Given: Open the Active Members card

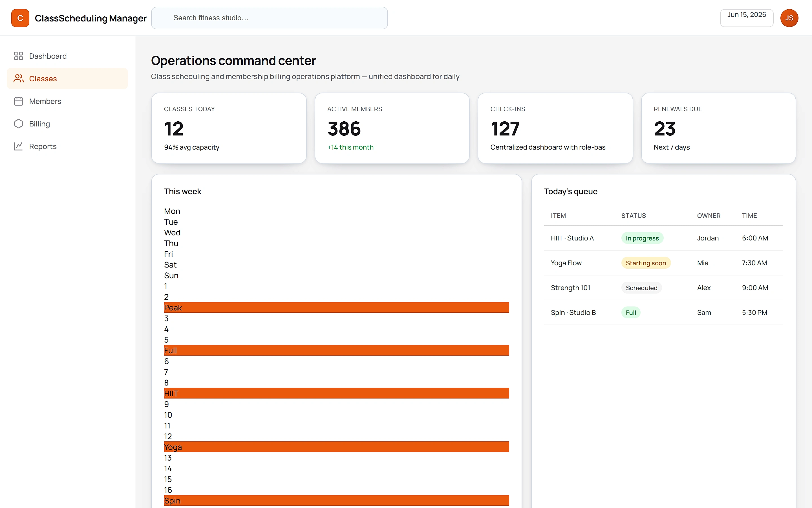Looking at the screenshot, I should pos(392,128).
